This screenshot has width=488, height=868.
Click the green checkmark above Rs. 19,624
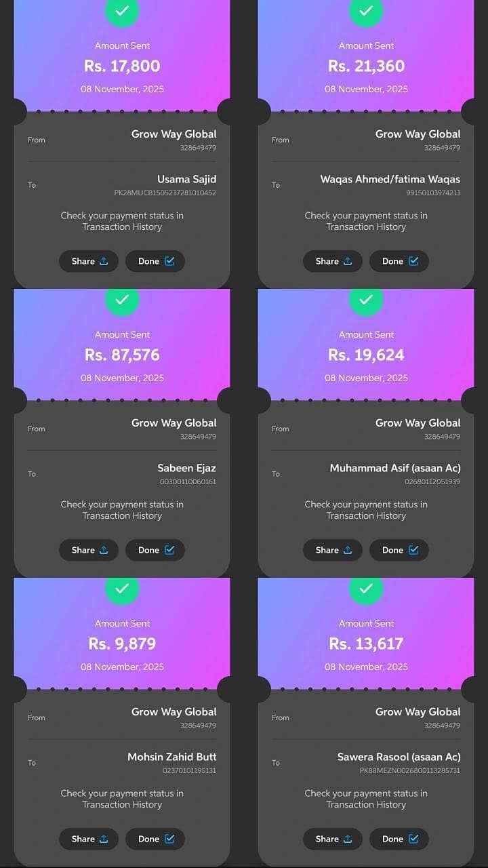tap(366, 300)
